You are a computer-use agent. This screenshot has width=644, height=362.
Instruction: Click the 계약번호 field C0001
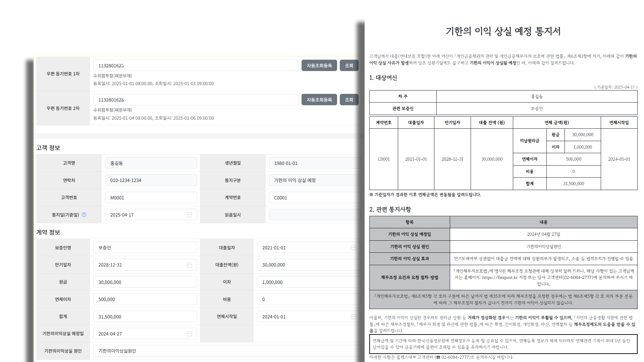(314, 198)
